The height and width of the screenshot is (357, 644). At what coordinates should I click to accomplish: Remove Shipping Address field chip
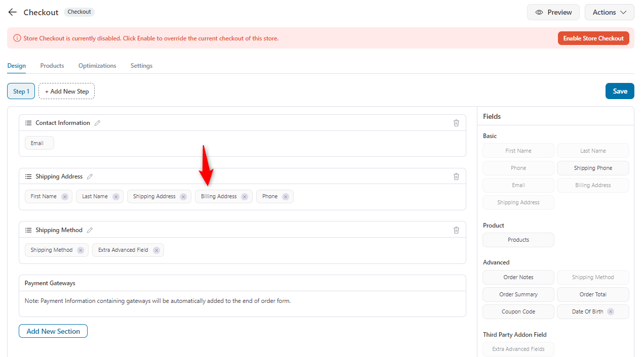tap(184, 197)
